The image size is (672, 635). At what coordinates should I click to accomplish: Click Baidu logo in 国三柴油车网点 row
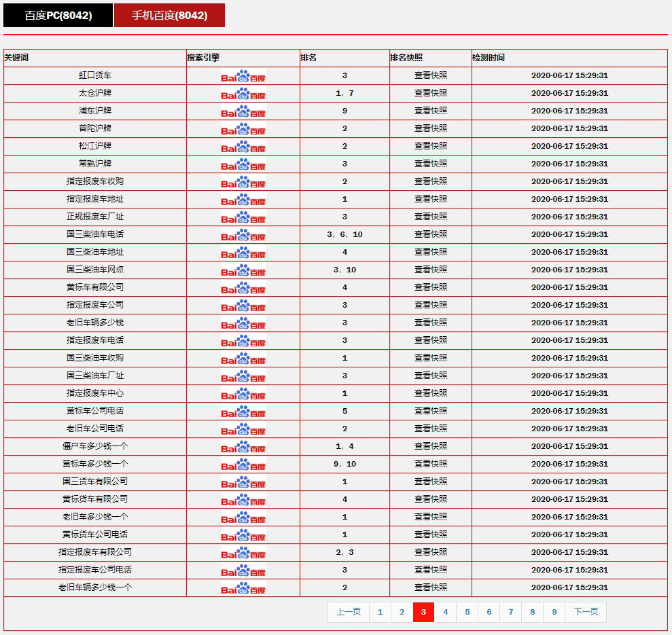click(243, 270)
